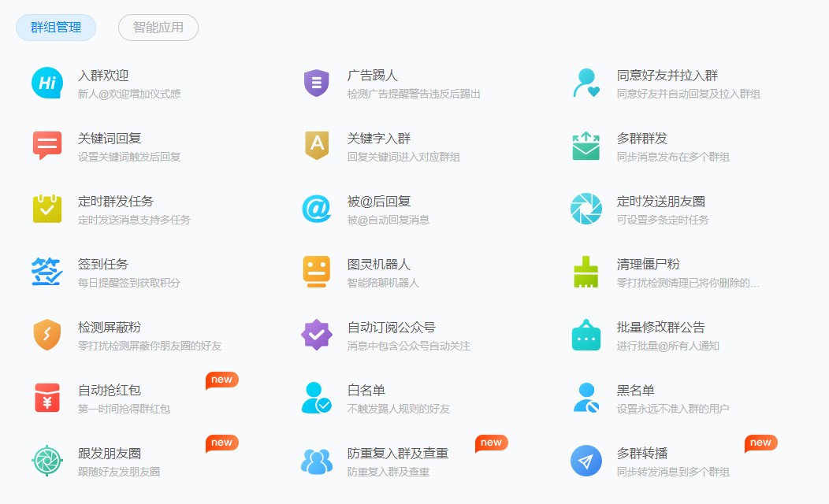Open the 多群群发 feature title
This screenshot has height=504, width=829.
[642, 139]
